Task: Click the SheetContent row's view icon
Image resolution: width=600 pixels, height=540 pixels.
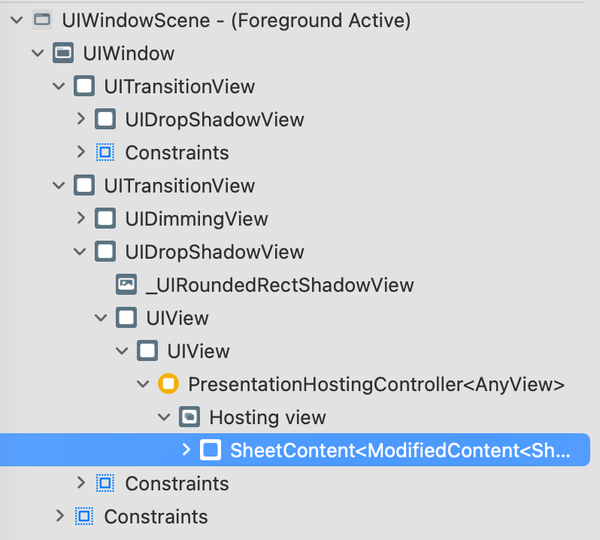Action: (x=210, y=450)
